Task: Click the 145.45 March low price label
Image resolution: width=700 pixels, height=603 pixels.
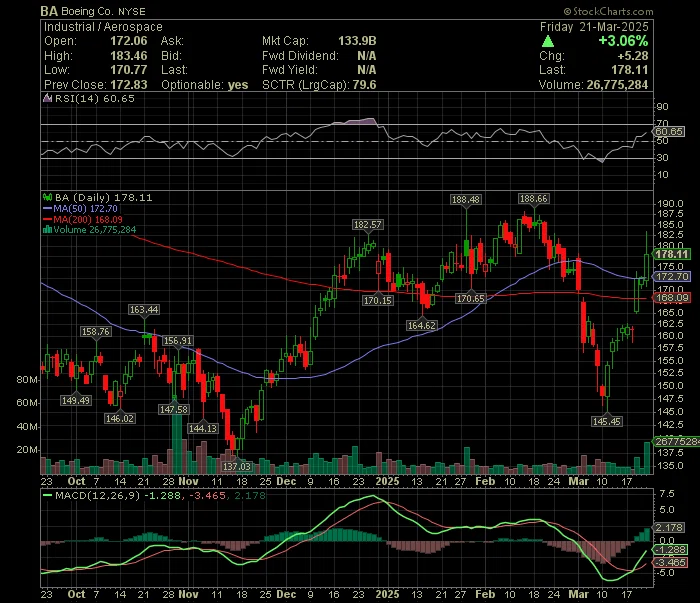Action: point(606,421)
